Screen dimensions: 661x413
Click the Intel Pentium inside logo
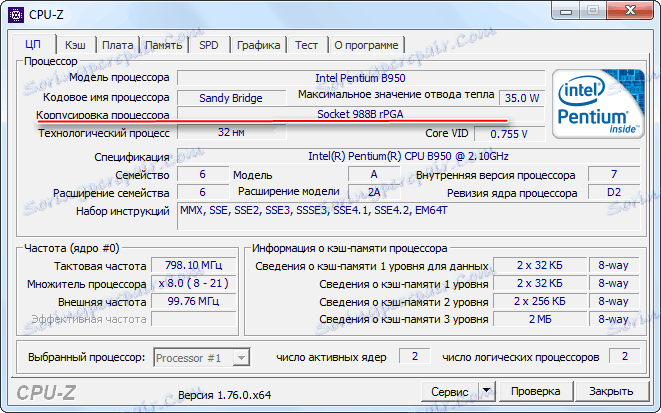click(x=598, y=104)
